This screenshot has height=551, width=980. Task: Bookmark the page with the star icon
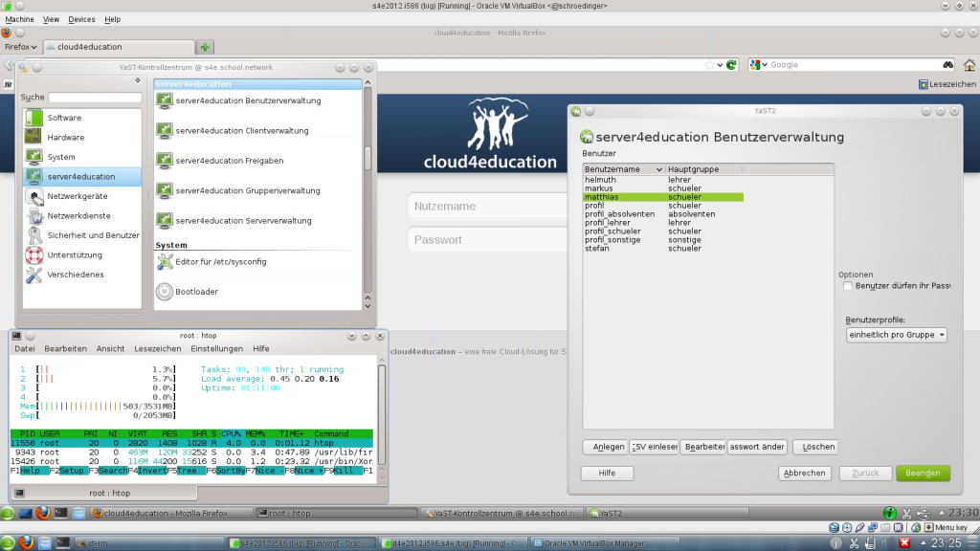[x=709, y=64]
